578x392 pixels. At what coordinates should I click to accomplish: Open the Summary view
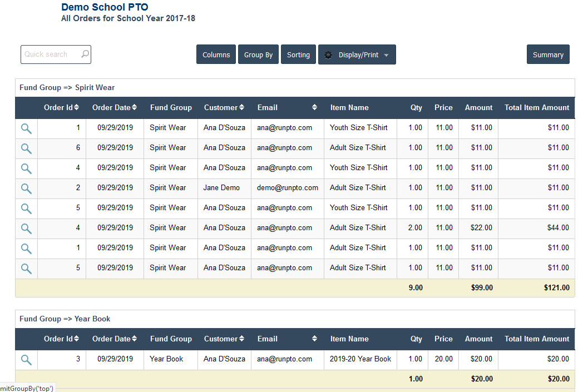click(x=547, y=54)
